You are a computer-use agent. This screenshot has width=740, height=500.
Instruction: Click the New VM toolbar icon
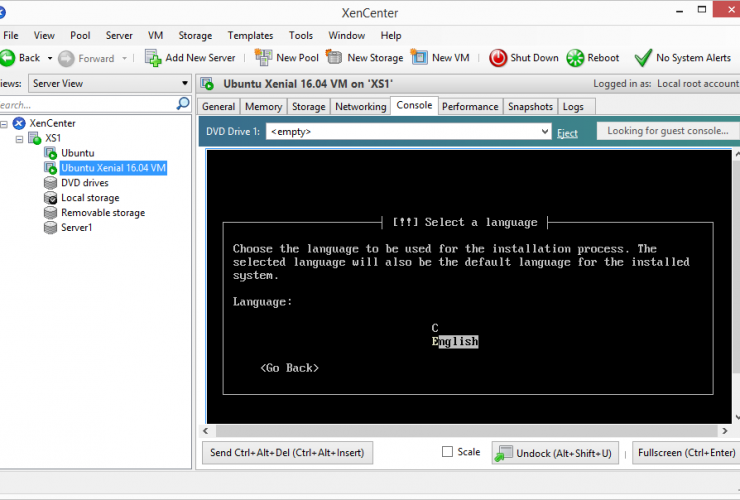click(419, 58)
